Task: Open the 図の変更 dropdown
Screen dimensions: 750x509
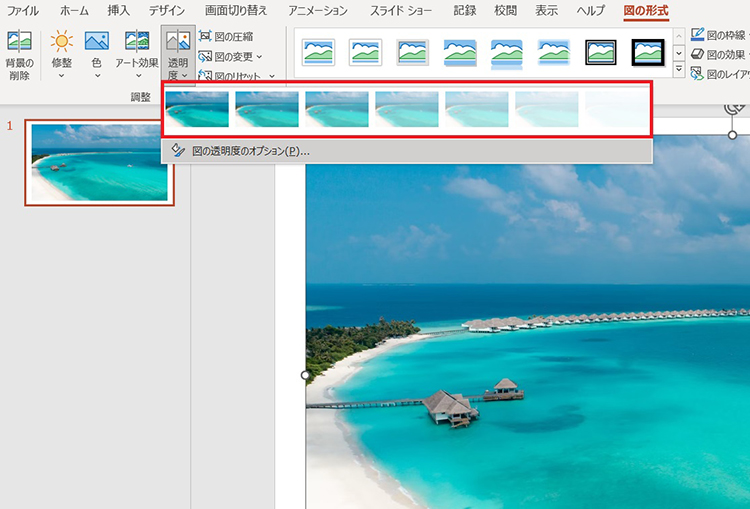Action: click(231, 56)
